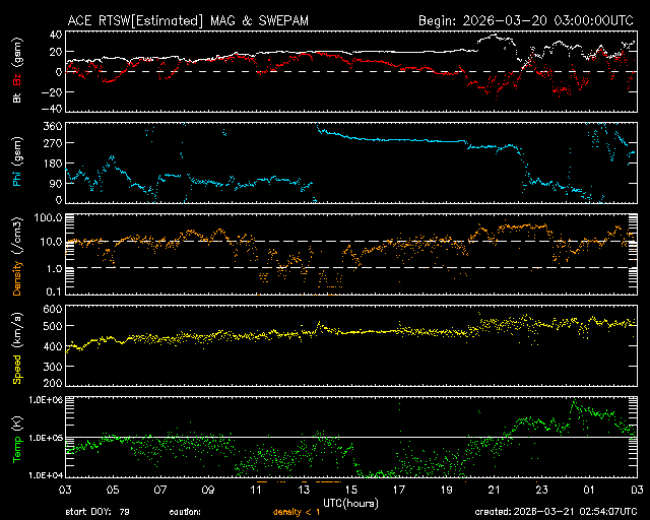Click the '17' hour tick label

pyautogui.click(x=399, y=490)
